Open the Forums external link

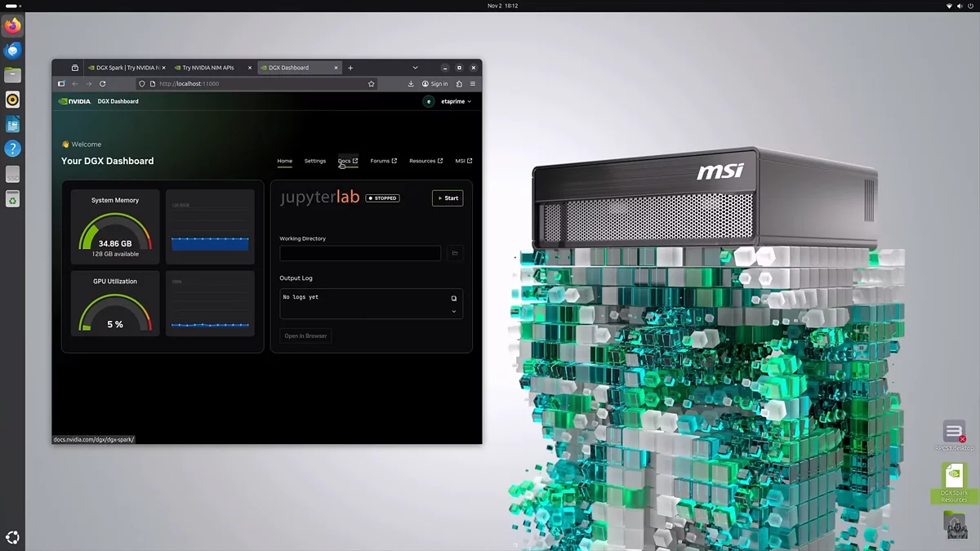point(383,161)
